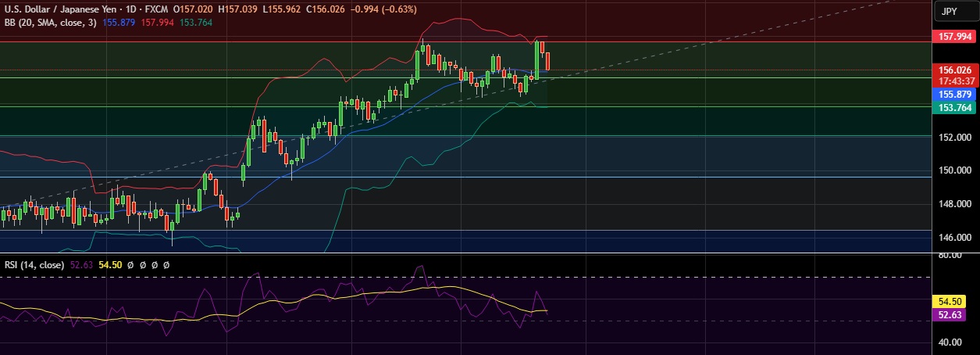Click the RSI (14, close) indicator legend
This screenshot has width=980, height=355.
point(35,265)
